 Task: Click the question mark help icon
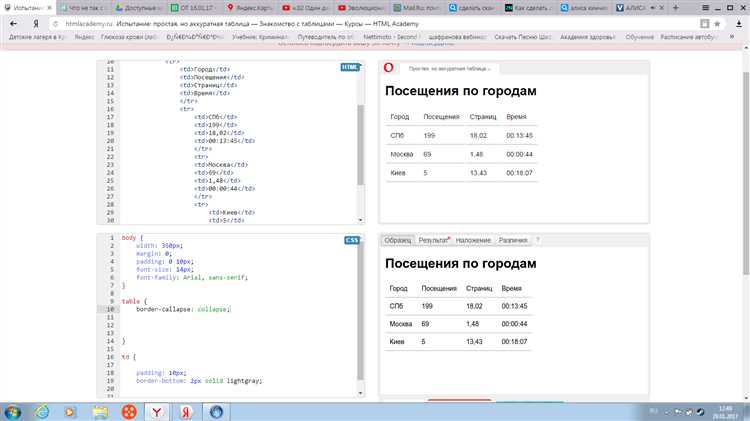click(537, 240)
